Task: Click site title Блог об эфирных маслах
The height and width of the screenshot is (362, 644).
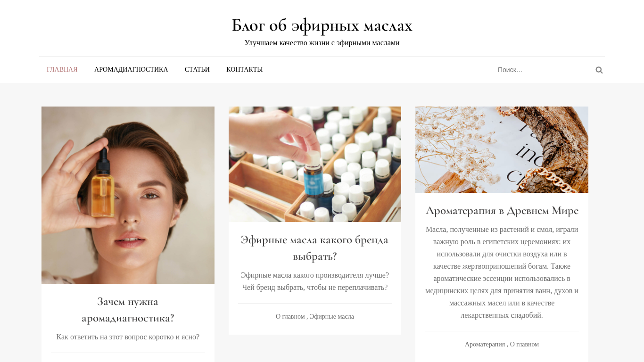Action: tap(322, 25)
